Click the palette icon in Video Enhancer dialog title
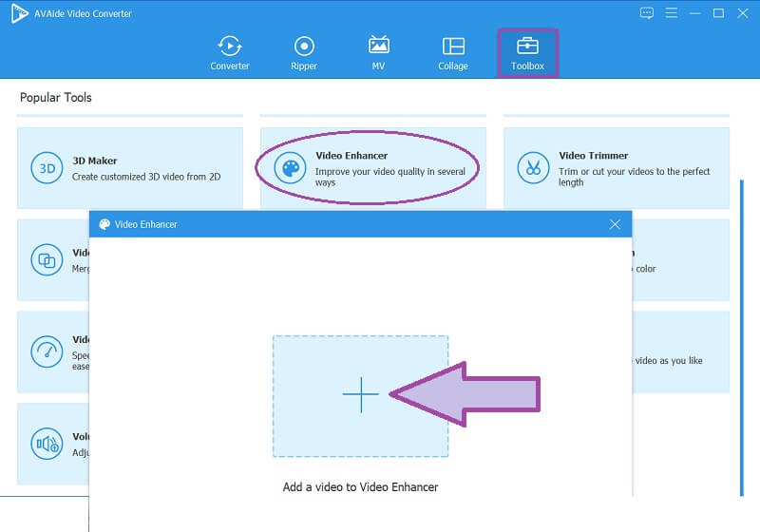The image size is (760, 532). point(104,224)
